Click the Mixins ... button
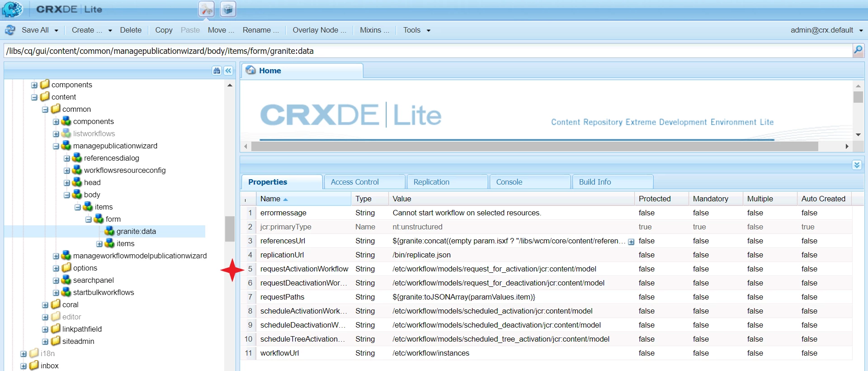 point(374,30)
